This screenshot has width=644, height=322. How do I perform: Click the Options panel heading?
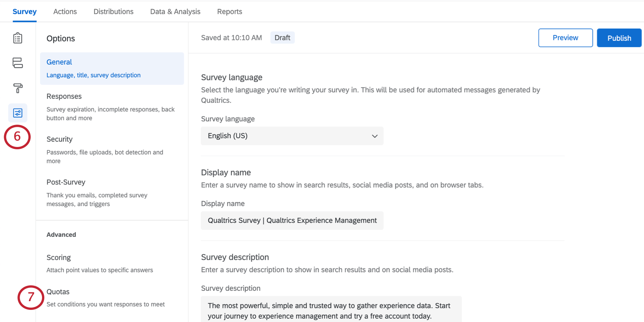(x=61, y=38)
